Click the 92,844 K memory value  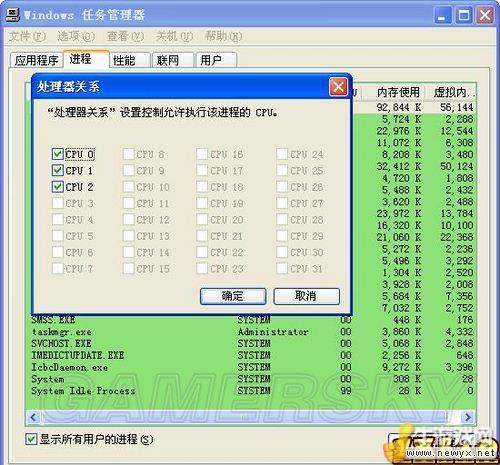coord(399,107)
